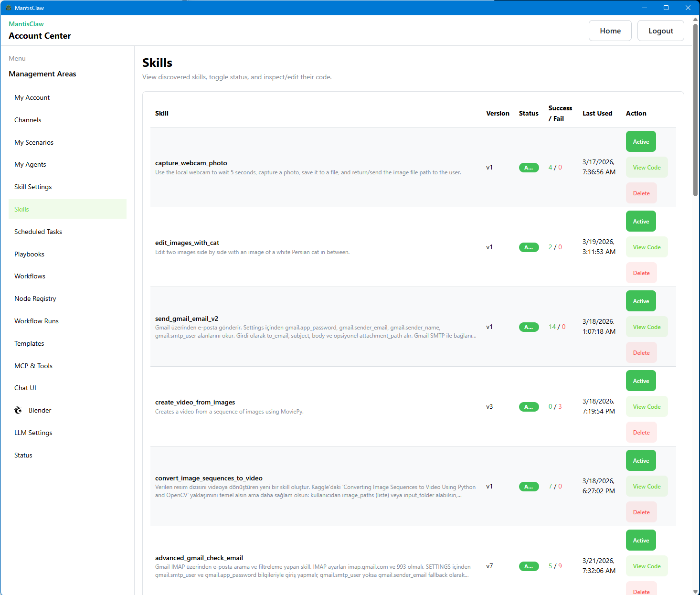The width and height of the screenshot is (700, 595).
Task: Maximize the MantisClaw window
Action: 666,8
